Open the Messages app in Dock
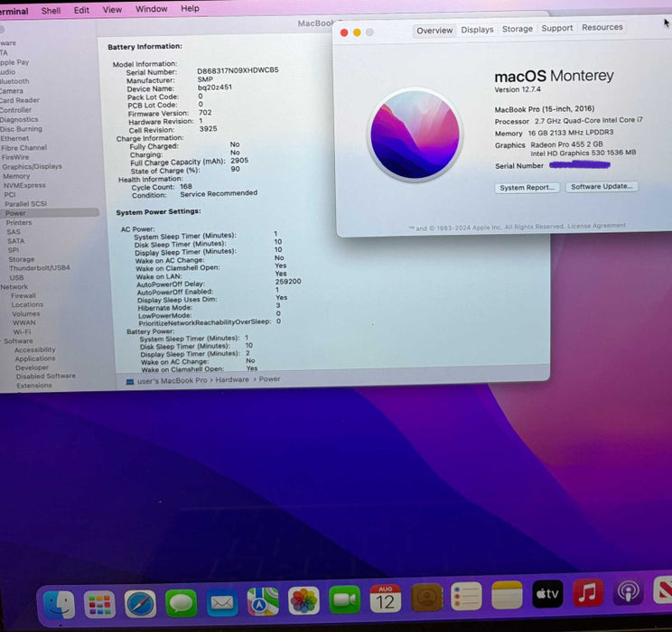The image size is (672, 632). click(182, 603)
